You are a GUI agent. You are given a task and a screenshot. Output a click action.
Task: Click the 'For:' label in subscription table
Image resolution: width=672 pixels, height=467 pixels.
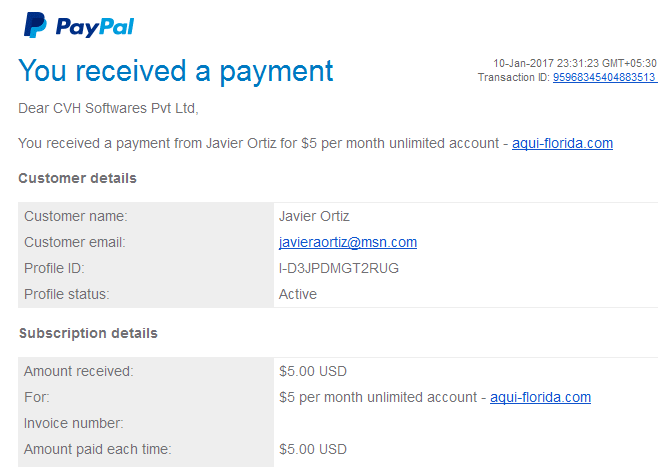37,397
